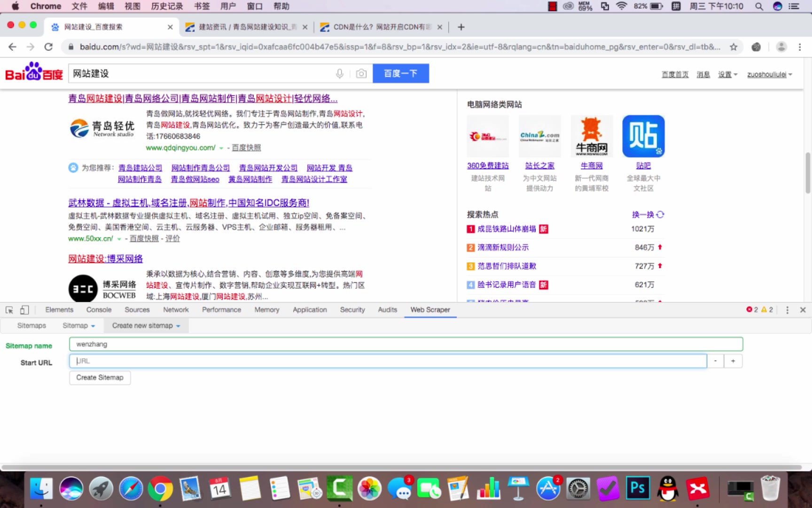Click the macOS Spotlight search icon
The width and height of the screenshot is (812, 508).
759,6
